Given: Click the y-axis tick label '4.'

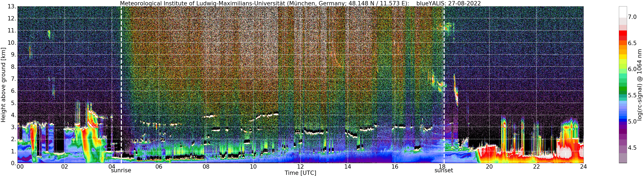Looking at the screenshot, I should (14, 115).
